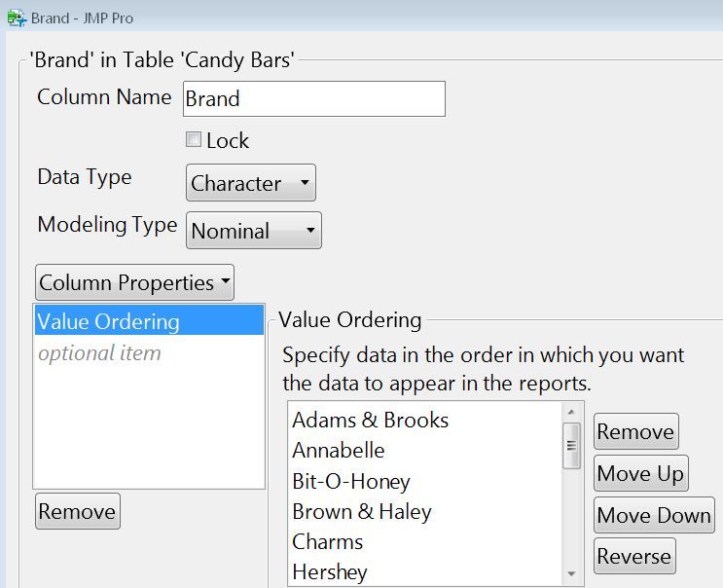This screenshot has width=723, height=588.
Task: Click the value list scrollbar up arrow
Action: [x=571, y=412]
